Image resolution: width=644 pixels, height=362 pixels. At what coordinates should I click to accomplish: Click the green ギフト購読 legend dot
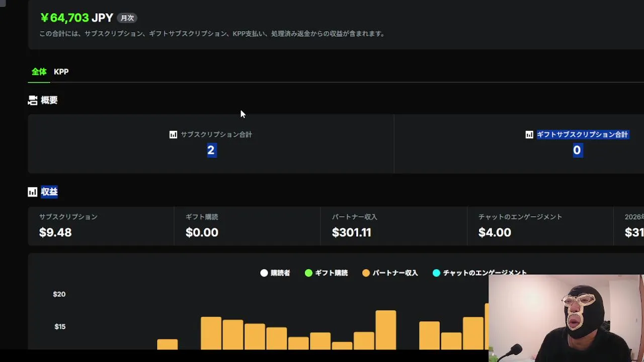pos(308,273)
